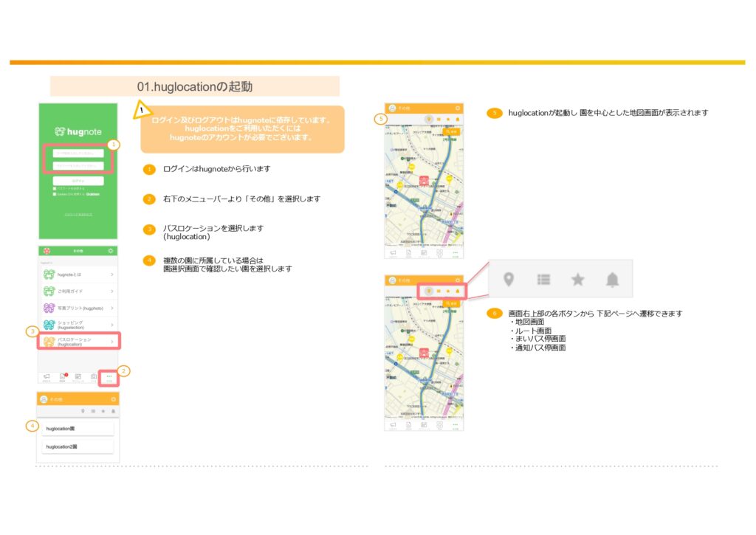This screenshot has height=535, width=756.
Task: Click the yellow warning triangle icon
Action: pyautogui.click(x=140, y=112)
